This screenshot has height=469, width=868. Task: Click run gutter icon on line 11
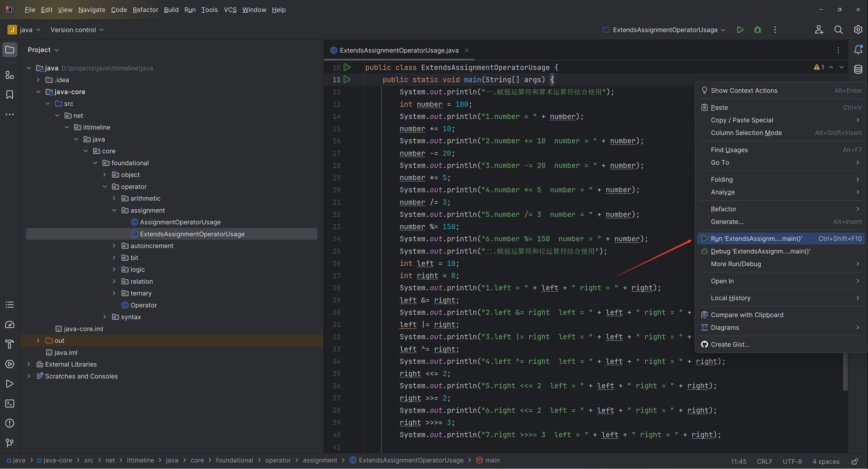click(x=347, y=79)
